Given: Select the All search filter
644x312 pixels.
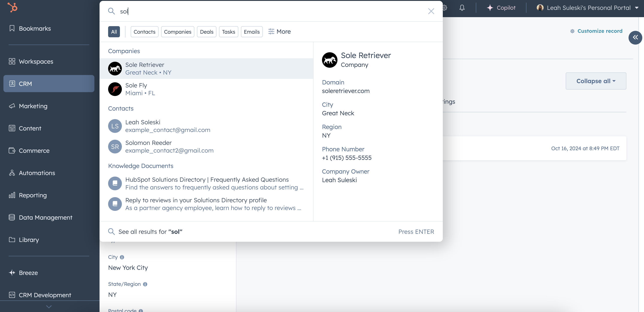Looking at the screenshot, I should click(x=114, y=32).
